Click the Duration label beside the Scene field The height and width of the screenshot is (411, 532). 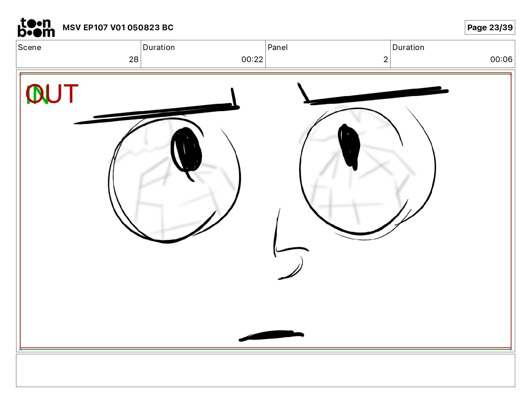point(159,47)
